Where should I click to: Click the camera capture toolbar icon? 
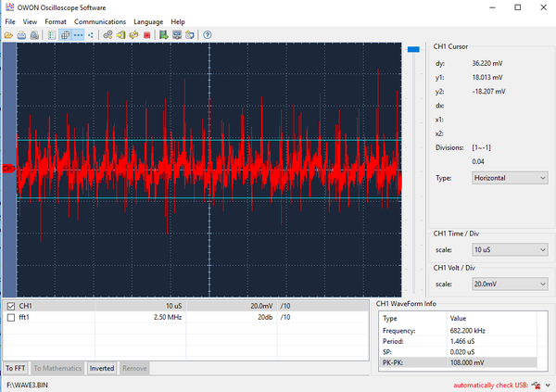[190, 35]
